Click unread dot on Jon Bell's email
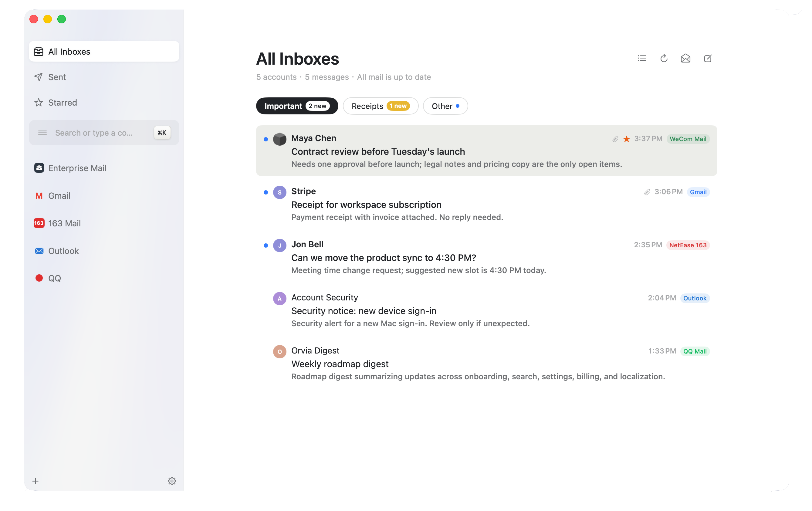 tap(266, 245)
